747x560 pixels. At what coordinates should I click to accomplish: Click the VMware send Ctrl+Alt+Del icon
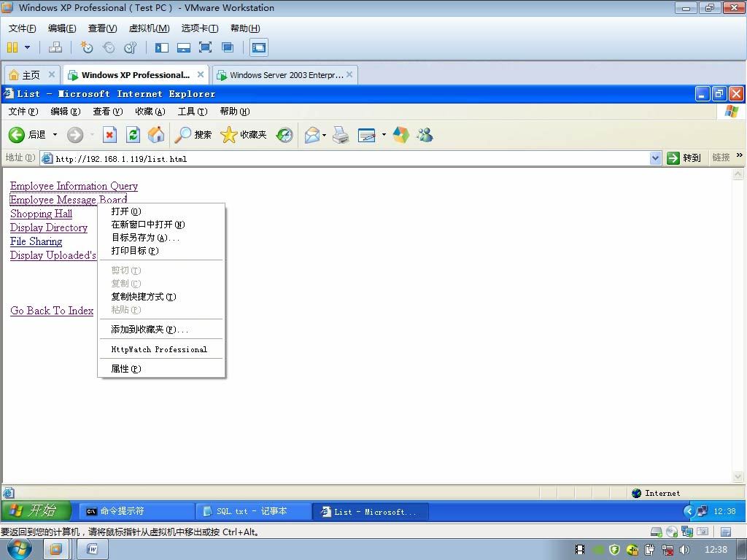point(55,47)
